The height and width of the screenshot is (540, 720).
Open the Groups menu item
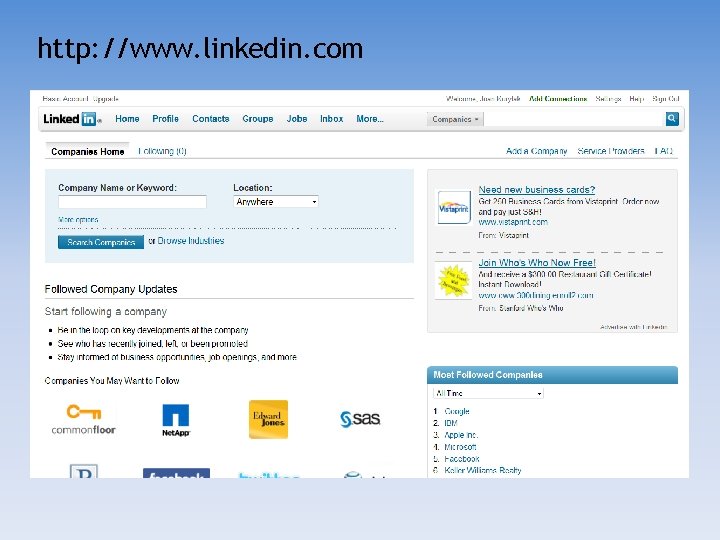pos(258,119)
